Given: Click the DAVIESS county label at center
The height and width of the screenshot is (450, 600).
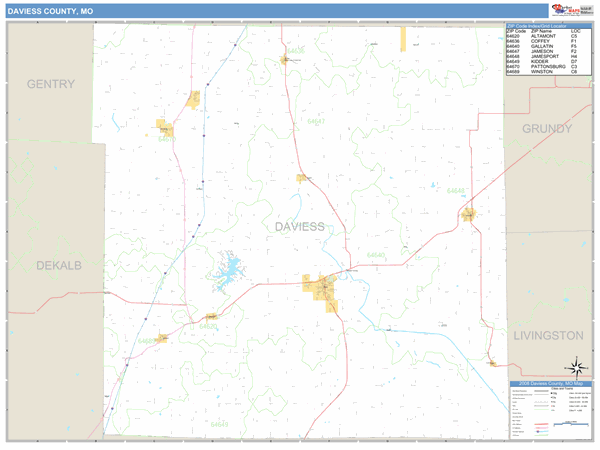Looking at the screenshot, I should 299,227.
